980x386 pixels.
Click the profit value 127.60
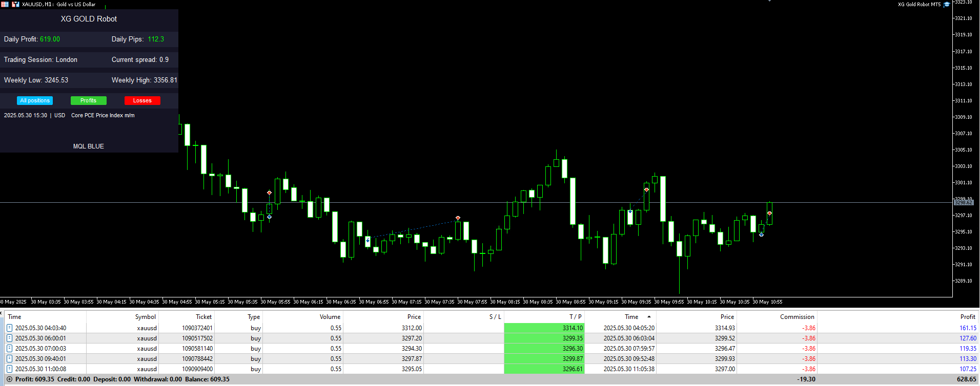coord(968,338)
